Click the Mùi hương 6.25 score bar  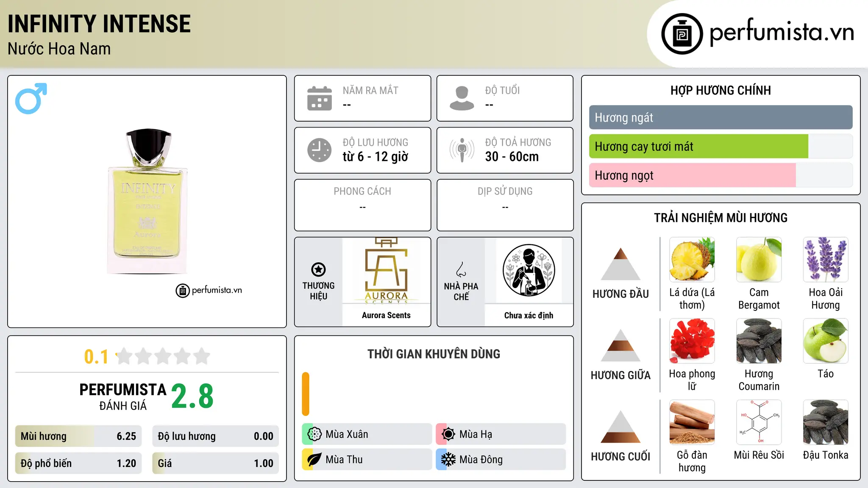pos(78,436)
